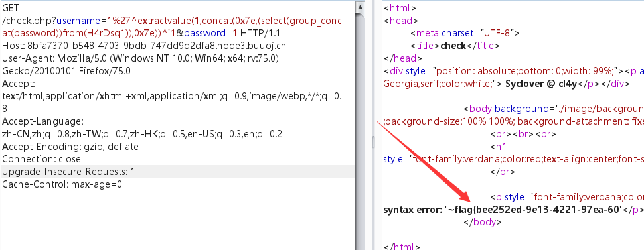Click the 'username' parameter name in the URL
The height and width of the screenshot is (250, 644).
79,21
